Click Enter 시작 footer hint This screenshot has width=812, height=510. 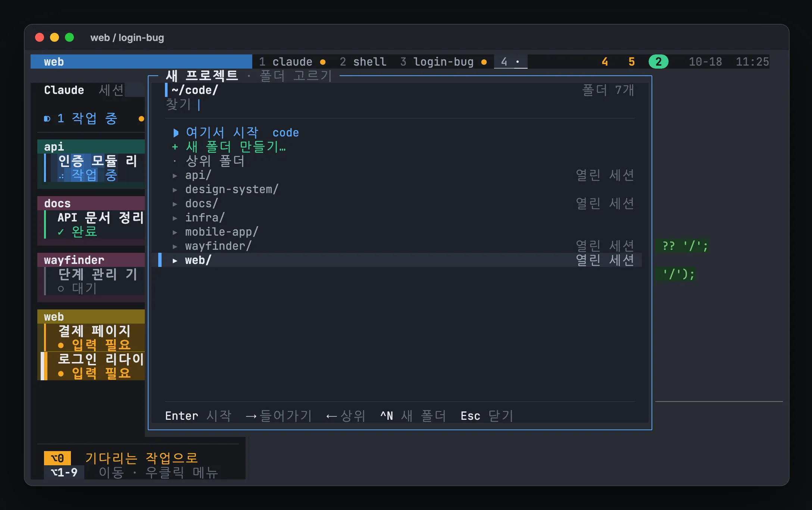pos(198,416)
